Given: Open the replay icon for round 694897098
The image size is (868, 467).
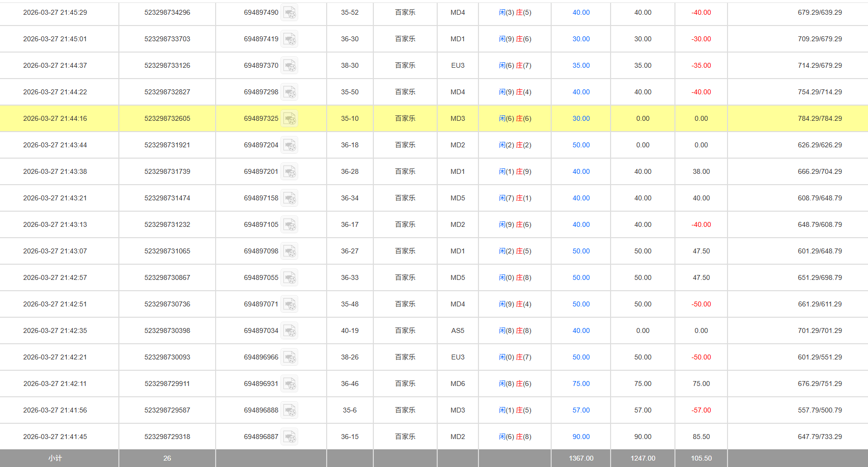Looking at the screenshot, I should (289, 251).
